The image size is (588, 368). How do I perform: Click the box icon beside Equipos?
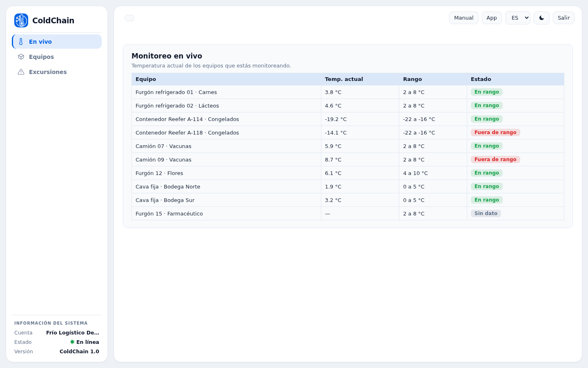(21, 57)
